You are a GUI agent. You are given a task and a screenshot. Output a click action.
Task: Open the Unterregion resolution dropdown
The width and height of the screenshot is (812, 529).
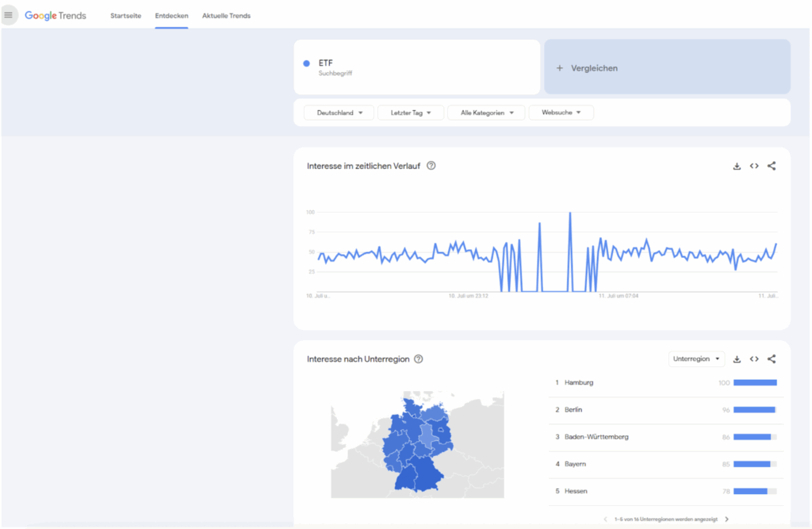(696, 359)
